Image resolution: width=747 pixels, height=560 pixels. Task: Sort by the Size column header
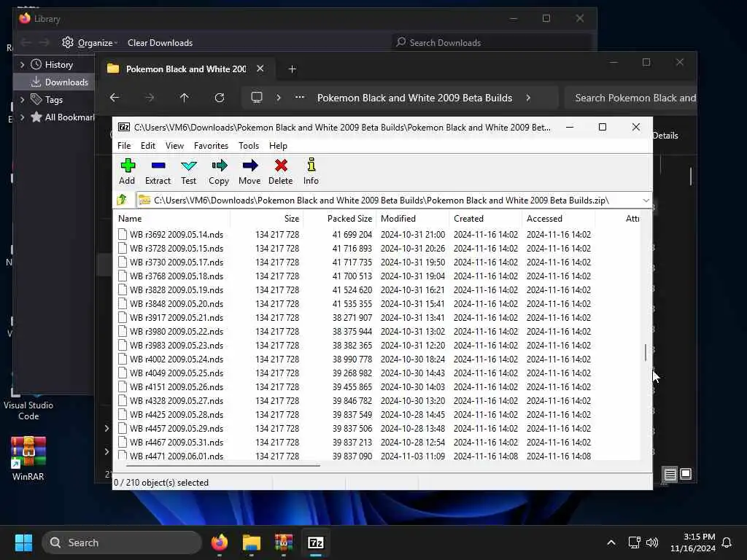click(267, 219)
